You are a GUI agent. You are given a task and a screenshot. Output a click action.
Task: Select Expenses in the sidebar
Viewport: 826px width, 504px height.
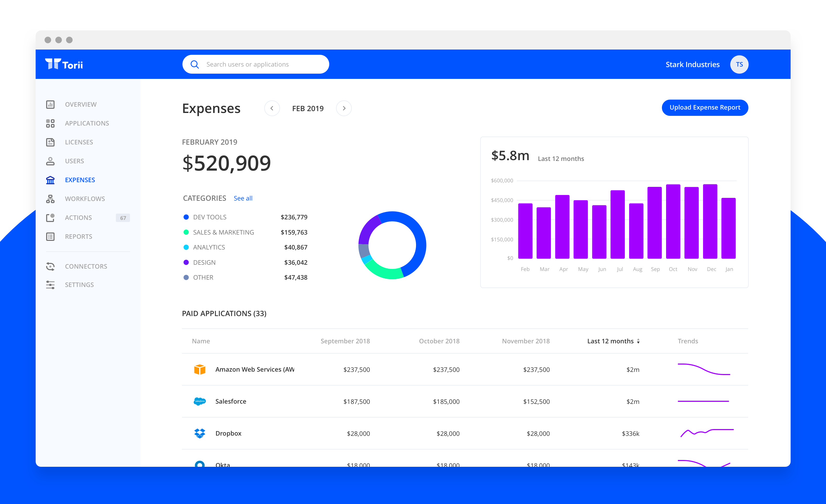tap(80, 180)
